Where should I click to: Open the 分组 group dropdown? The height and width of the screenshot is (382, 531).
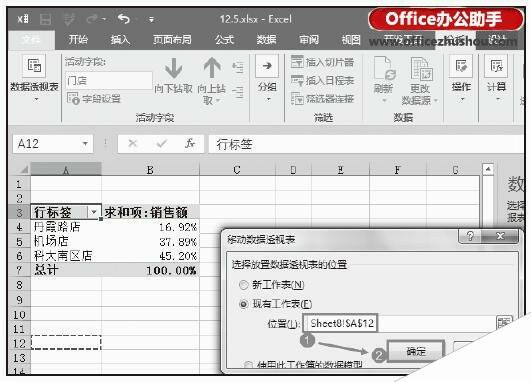tap(268, 79)
